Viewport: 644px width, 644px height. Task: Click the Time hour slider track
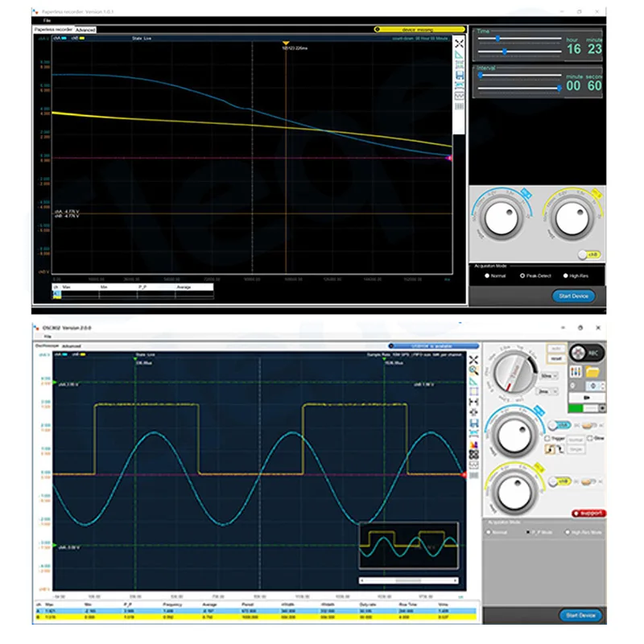(519, 38)
